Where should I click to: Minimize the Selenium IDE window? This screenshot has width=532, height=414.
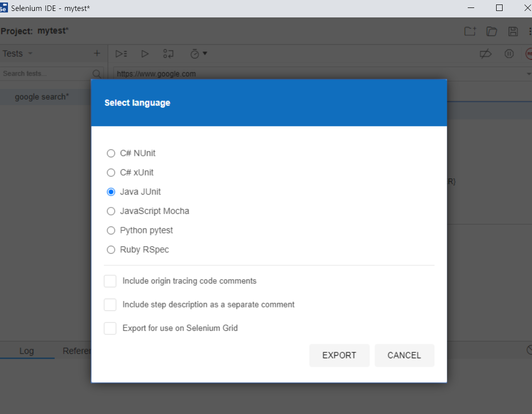pos(471,8)
